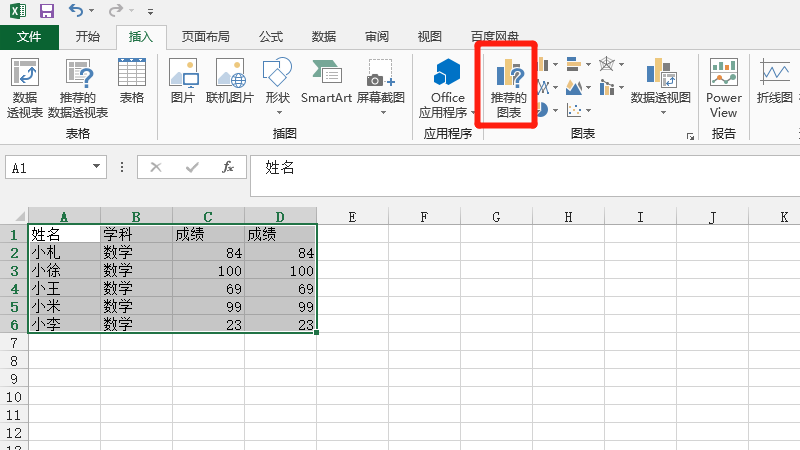The width and height of the screenshot is (800, 450).
Task: Click the formula bar input field
Action: [520, 168]
